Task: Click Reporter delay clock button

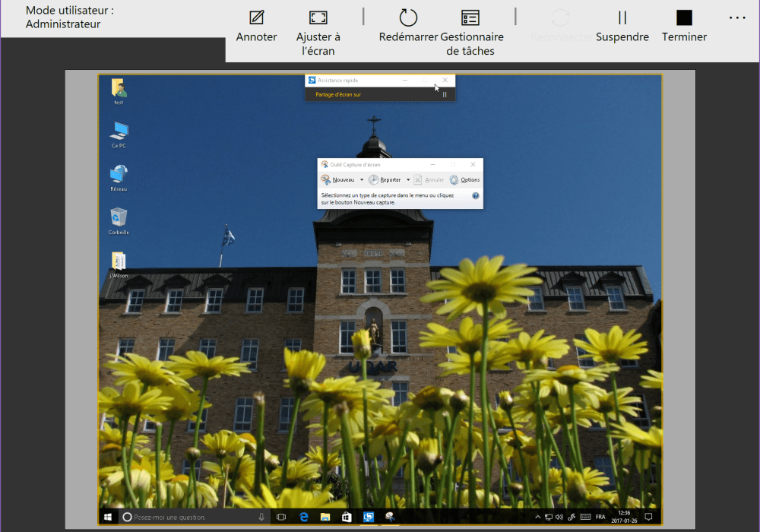Action: pos(385,180)
